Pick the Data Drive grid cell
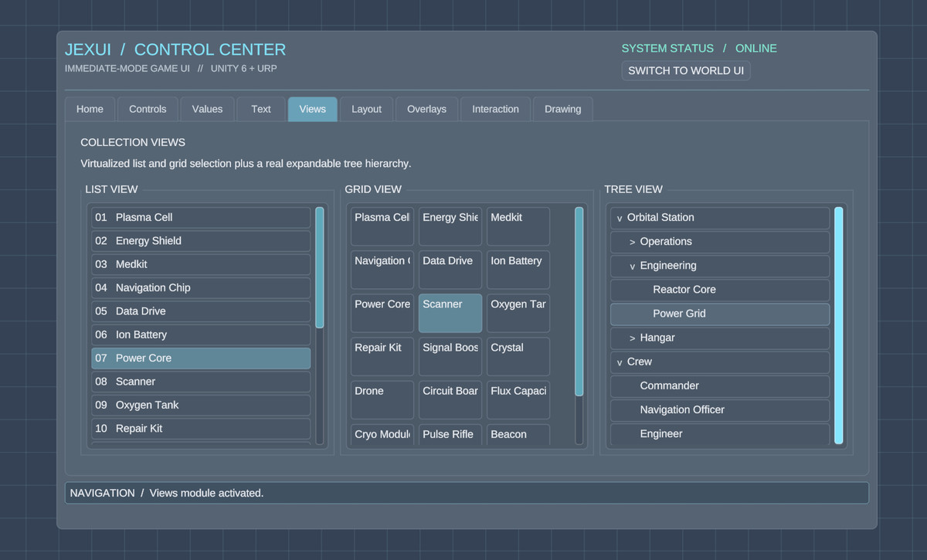This screenshot has height=560, width=927. click(x=450, y=270)
